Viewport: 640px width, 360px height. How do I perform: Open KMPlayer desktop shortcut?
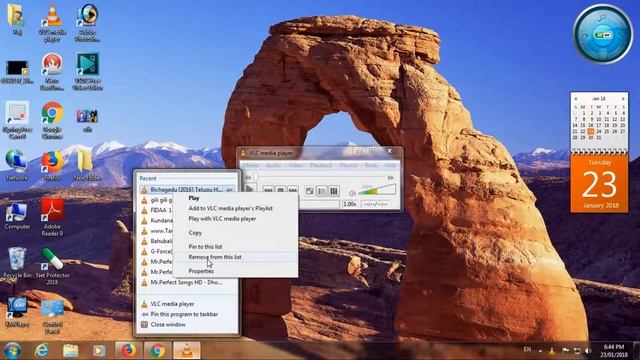[x=17, y=313]
